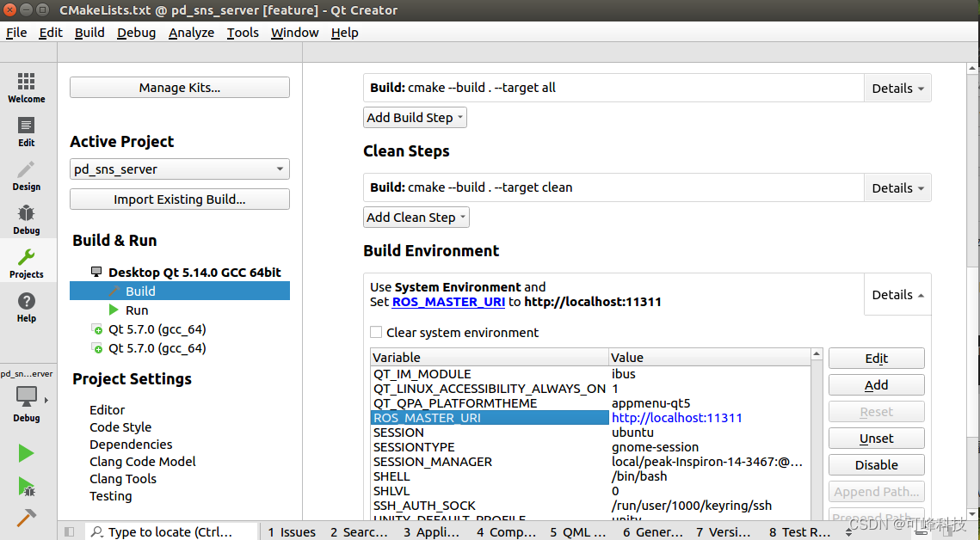The height and width of the screenshot is (540, 980).
Task: Open the 7 Version Control pane
Action: (723, 532)
